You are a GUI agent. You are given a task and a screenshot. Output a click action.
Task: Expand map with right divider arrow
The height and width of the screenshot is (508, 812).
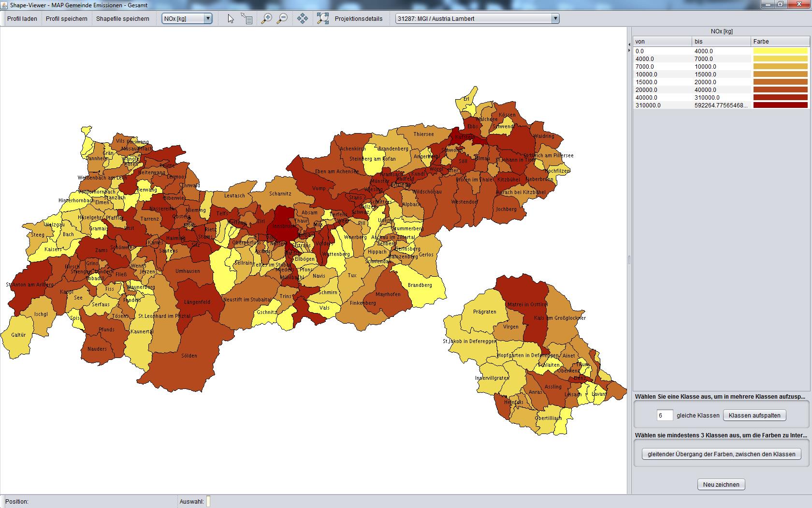pyautogui.click(x=629, y=50)
